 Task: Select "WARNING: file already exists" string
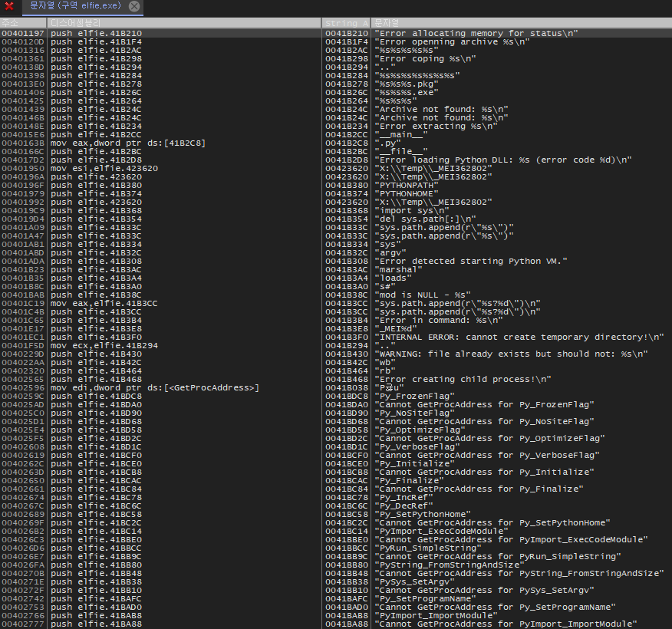(511, 354)
